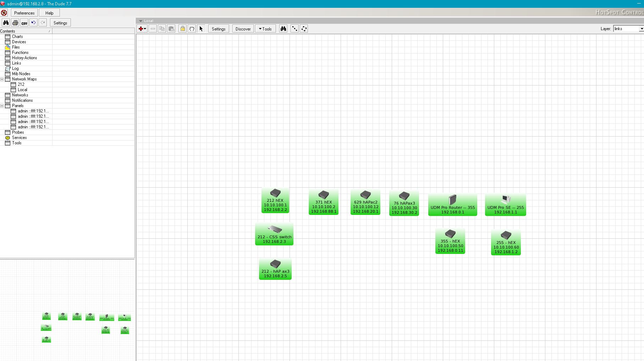Viewport: 644px width, 361px height.
Task: Select the 355 - hEX device node
Action: [450, 241]
